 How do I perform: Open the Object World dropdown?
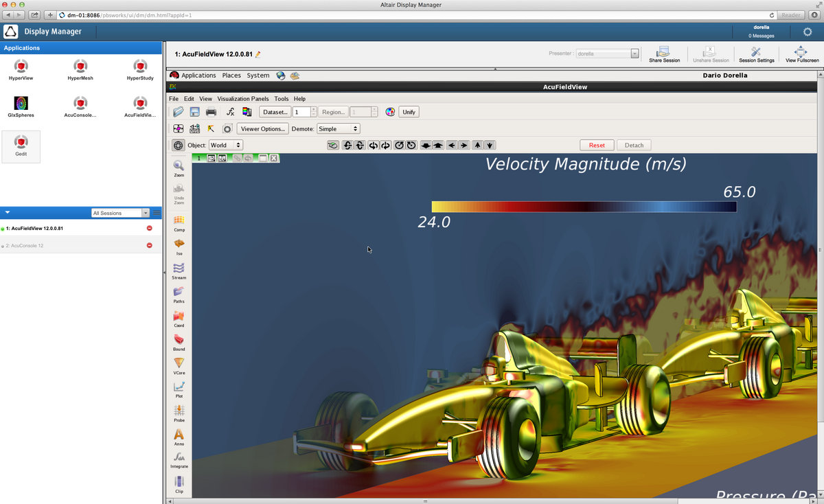point(226,145)
